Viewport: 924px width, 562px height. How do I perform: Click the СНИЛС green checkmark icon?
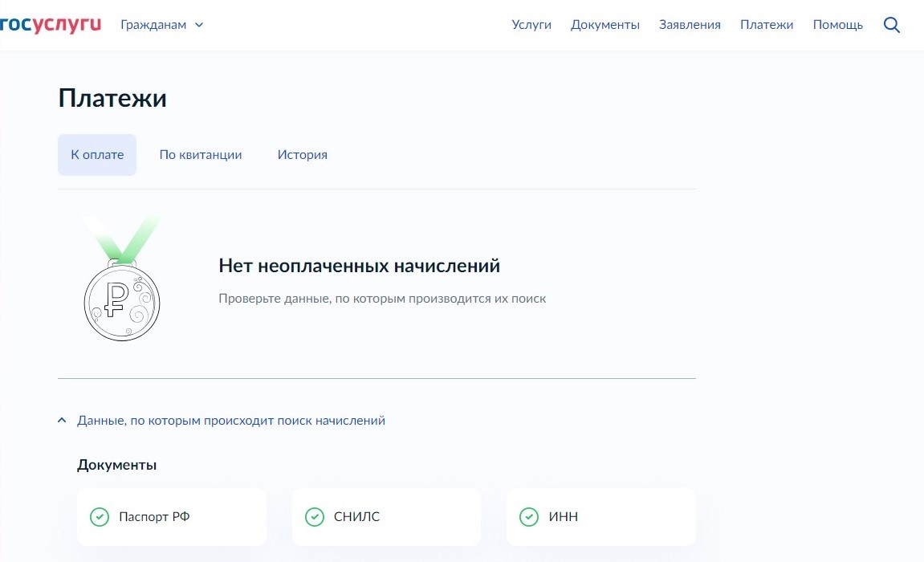point(315,517)
